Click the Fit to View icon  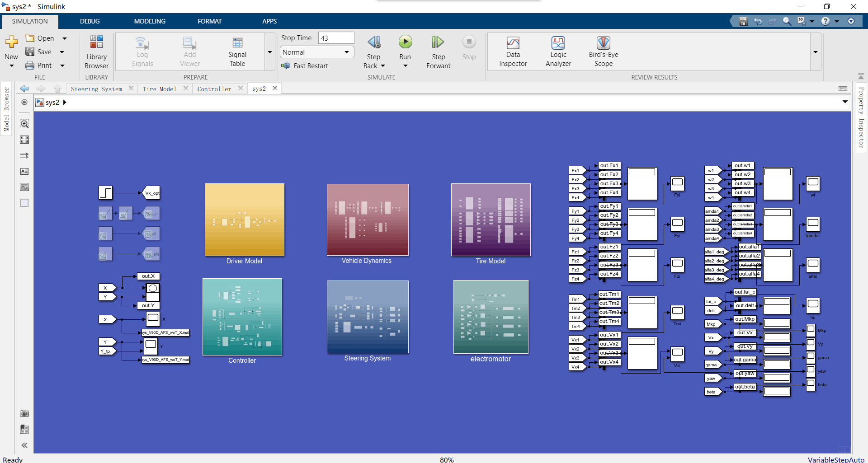(24, 140)
